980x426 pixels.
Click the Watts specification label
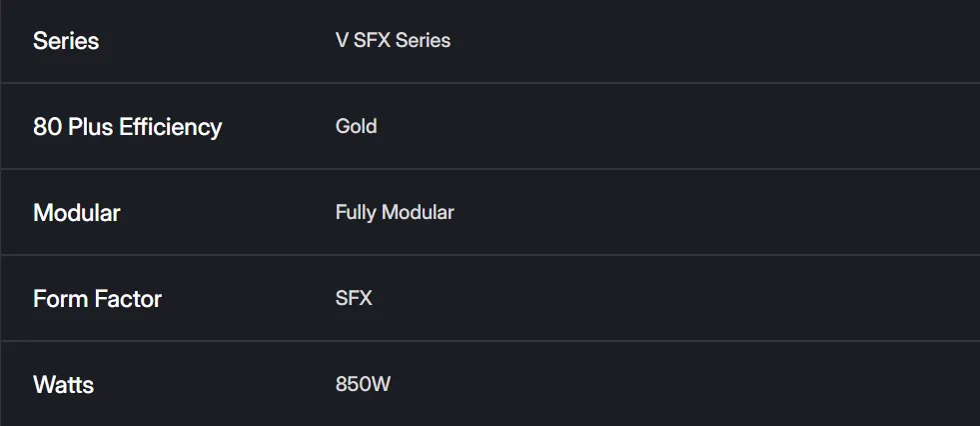click(63, 385)
